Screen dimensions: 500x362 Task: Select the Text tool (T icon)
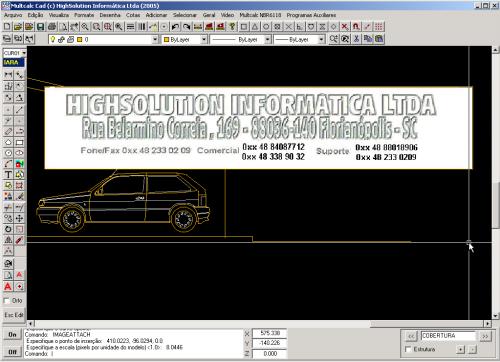(x=8, y=174)
